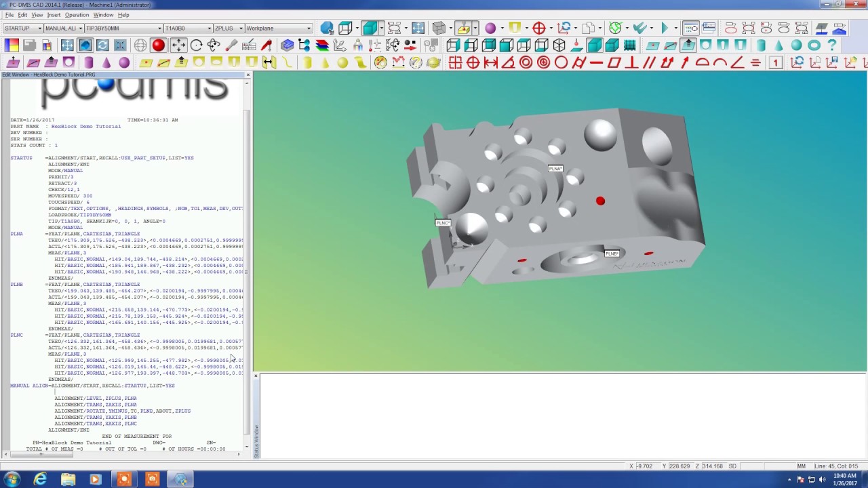
Task: Toggle the highlighted yellow probe mode button
Action: click(464, 28)
